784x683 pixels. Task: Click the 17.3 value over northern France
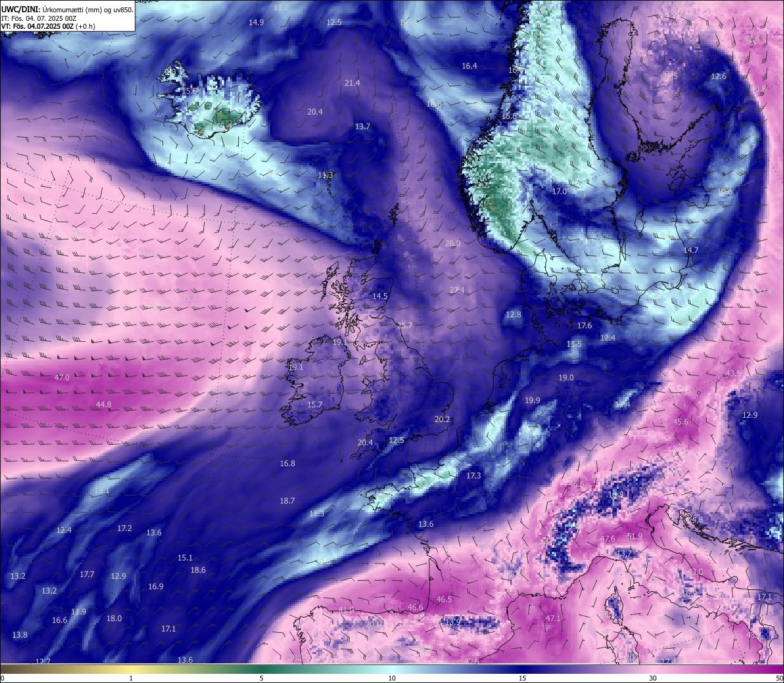click(473, 476)
